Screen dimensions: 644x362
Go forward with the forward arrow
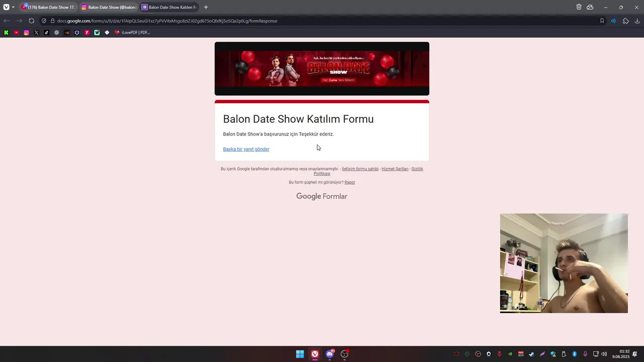click(19, 21)
